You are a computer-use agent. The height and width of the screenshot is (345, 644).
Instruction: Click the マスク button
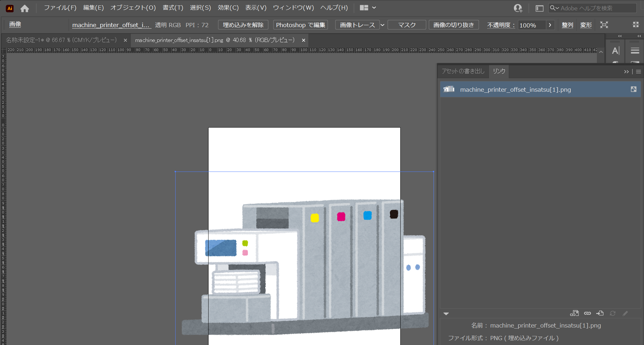coord(407,25)
